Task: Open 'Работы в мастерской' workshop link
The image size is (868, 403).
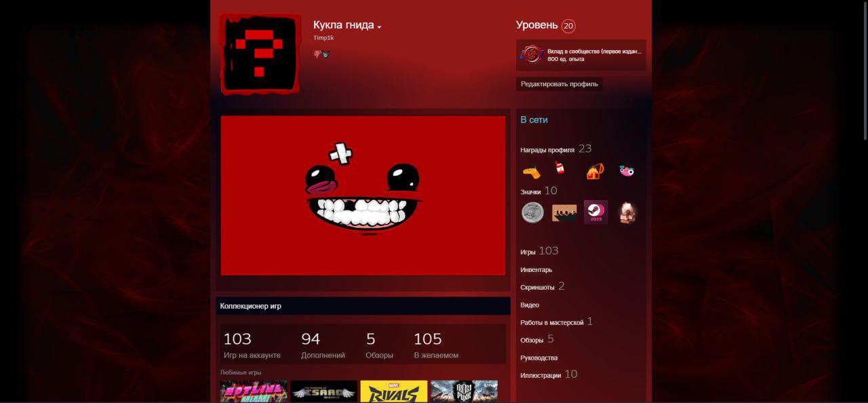Action: [x=551, y=322]
